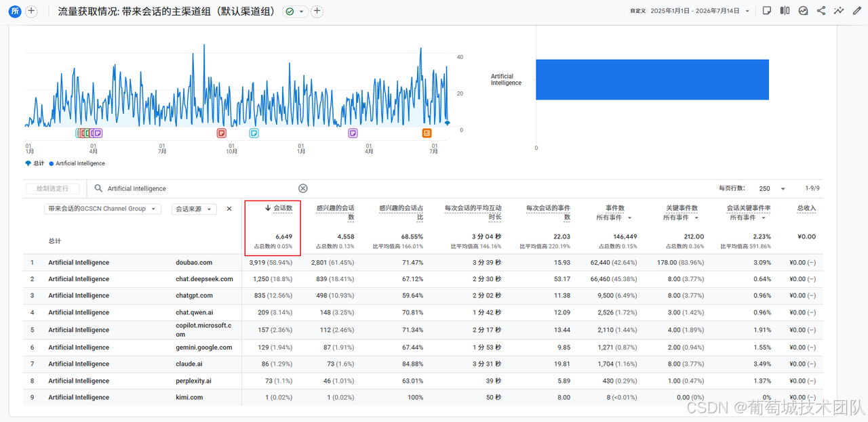
Task: Click the '66,460 (45.38%)' event count cell
Action: point(614,279)
